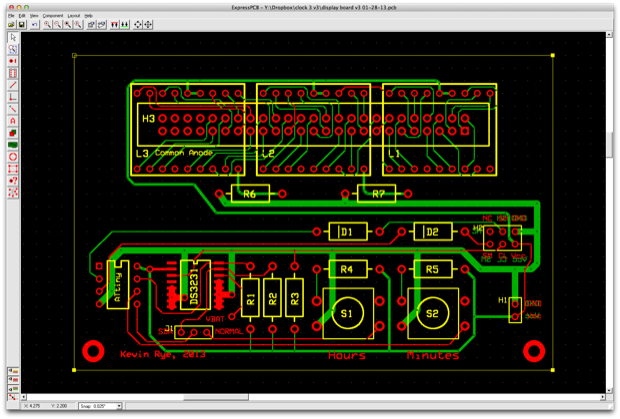Save the board with the floppy disk icon
The image size is (620, 419).
22,25
